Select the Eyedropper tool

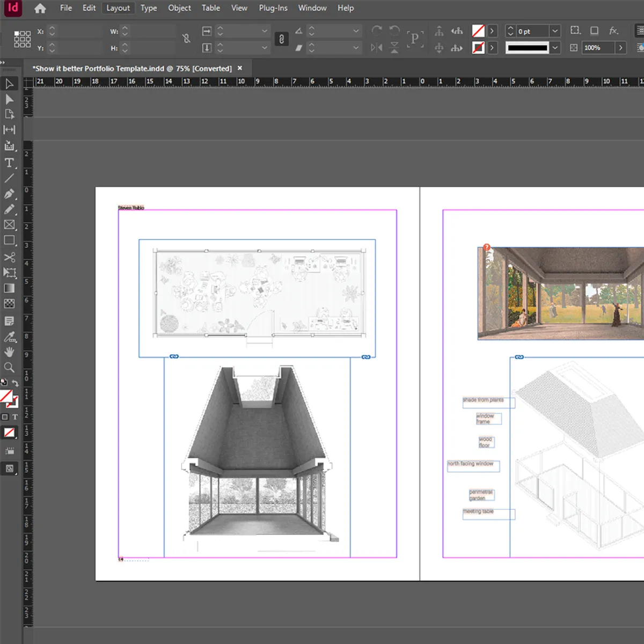click(9, 337)
